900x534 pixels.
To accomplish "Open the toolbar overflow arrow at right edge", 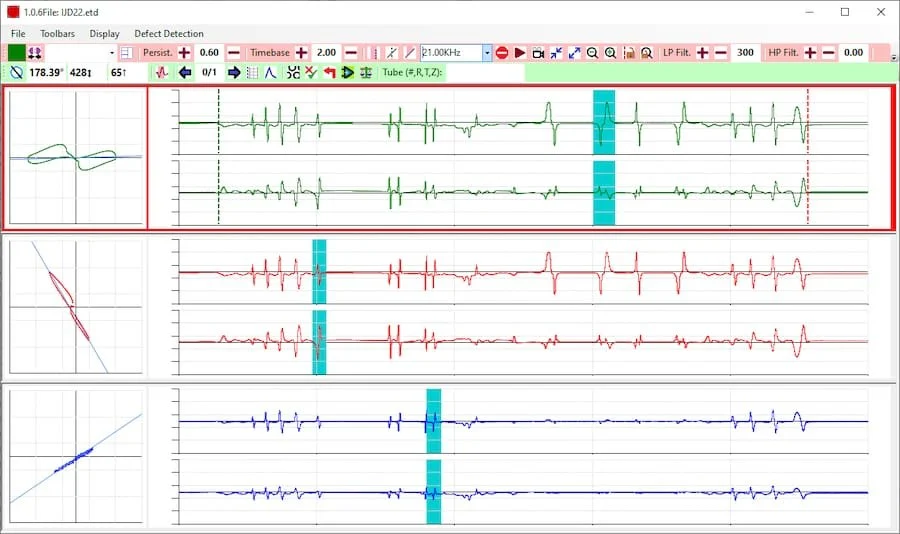I will pos(894,58).
